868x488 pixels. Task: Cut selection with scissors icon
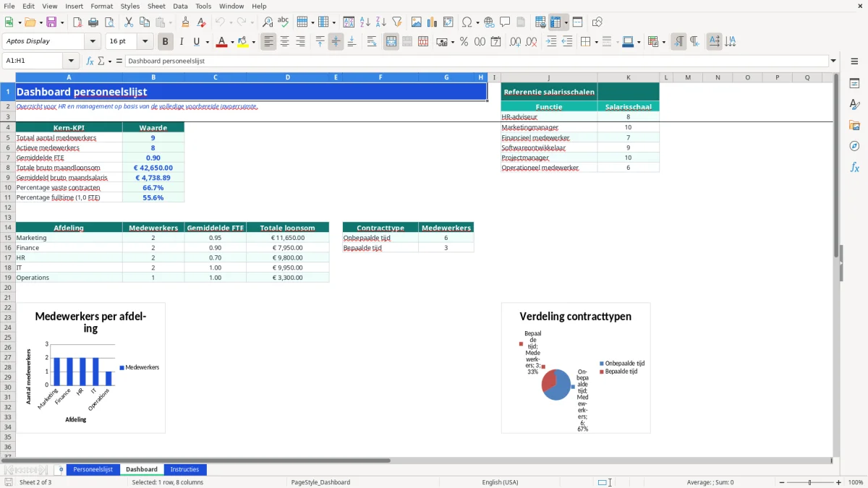pos(129,22)
